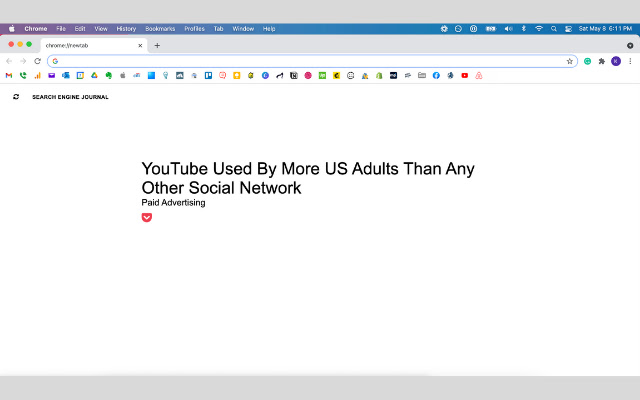Open the YouTube Used By More headline
The width and height of the screenshot is (640, 400).
308,178
